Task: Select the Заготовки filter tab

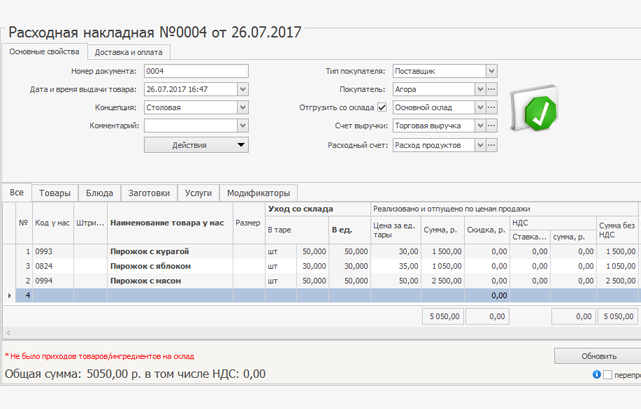Action: (149, 193)
